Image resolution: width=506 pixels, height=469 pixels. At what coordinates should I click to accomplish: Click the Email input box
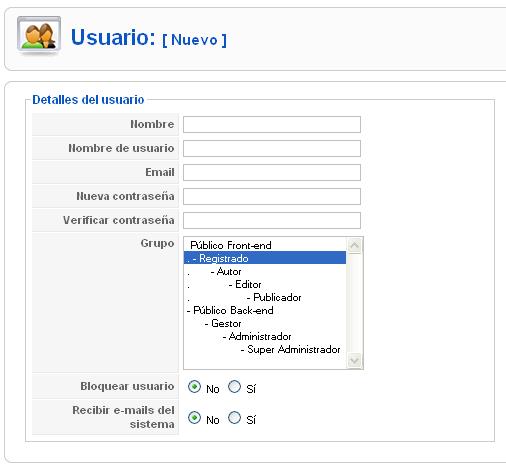coord(272,172)
